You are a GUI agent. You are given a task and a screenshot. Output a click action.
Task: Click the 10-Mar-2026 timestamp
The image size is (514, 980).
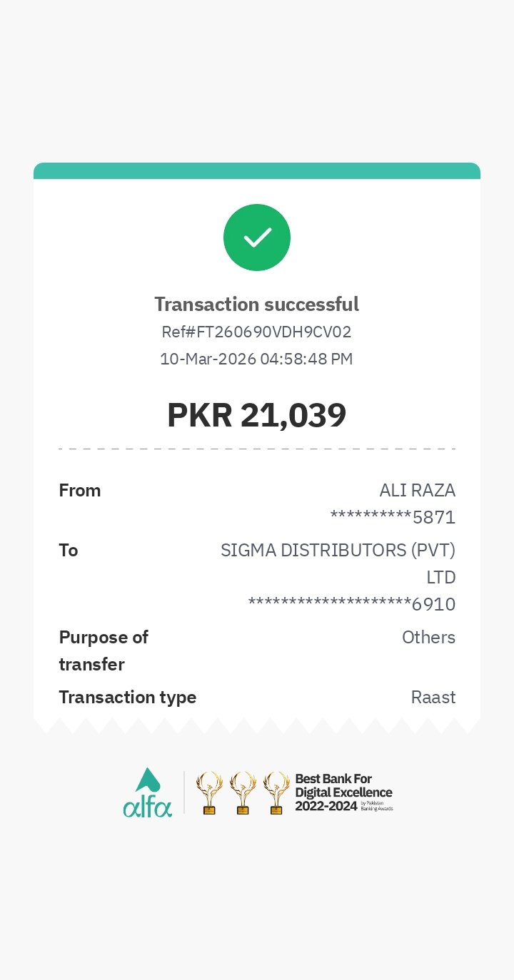pyautogui.click(x=257, y=359)
